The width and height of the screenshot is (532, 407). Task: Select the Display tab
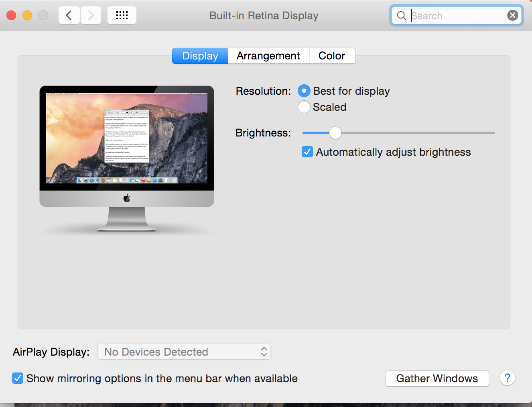(x=200, y=56)
